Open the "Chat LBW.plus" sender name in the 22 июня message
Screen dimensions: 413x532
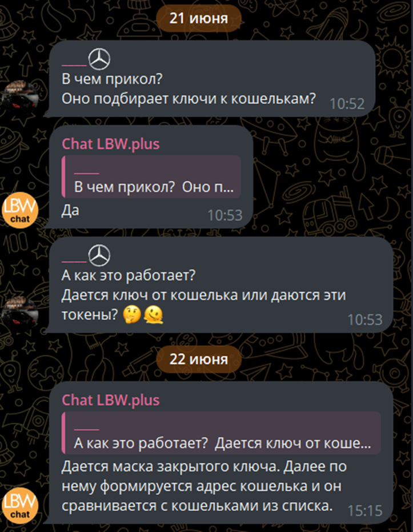111,400
